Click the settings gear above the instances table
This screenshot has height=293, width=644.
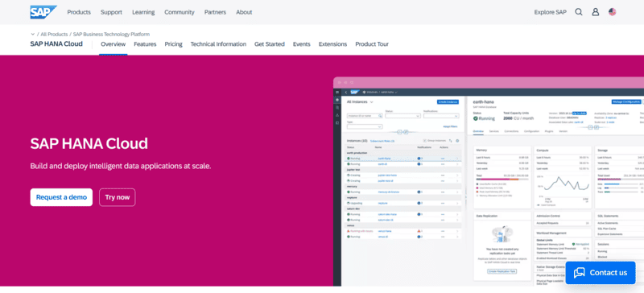[x=457, y=141]
